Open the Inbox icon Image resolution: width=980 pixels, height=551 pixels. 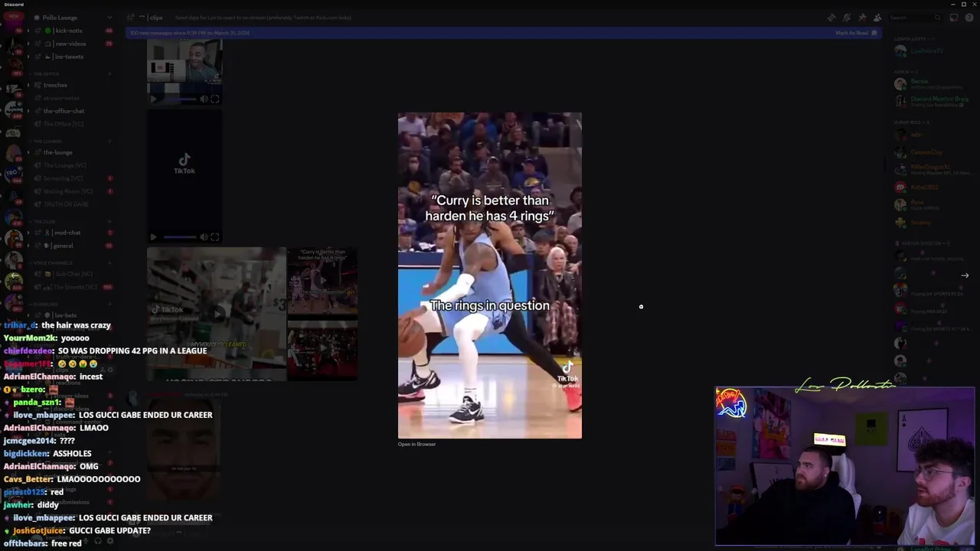(954, 18)
